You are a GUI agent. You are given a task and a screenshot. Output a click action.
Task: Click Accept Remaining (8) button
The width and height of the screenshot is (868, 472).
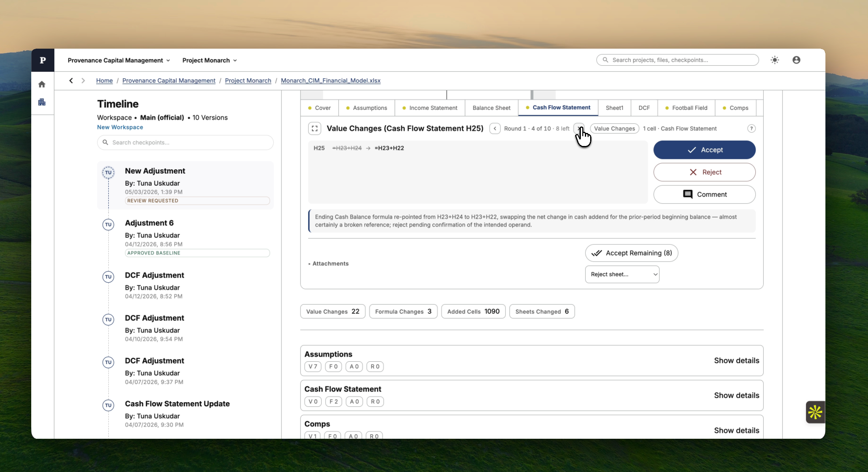[631, 253]
